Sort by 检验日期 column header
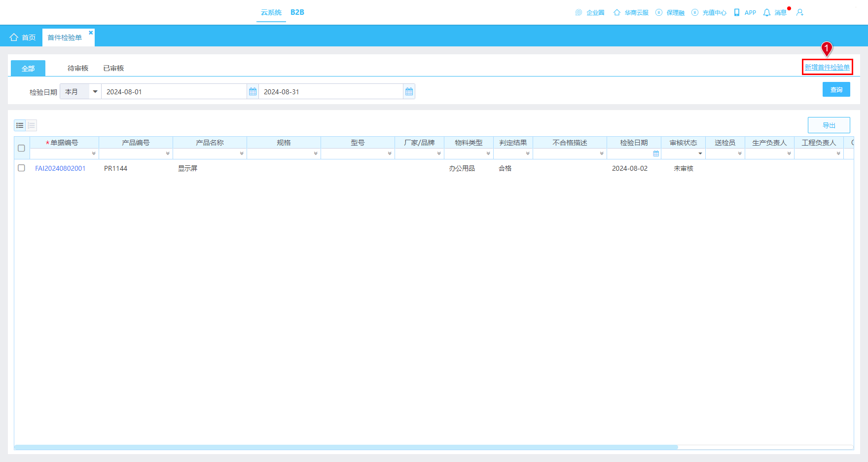Image resolution: width=868 pixels, height=462 pixels. pyautogui.click(x=634, y=143)
